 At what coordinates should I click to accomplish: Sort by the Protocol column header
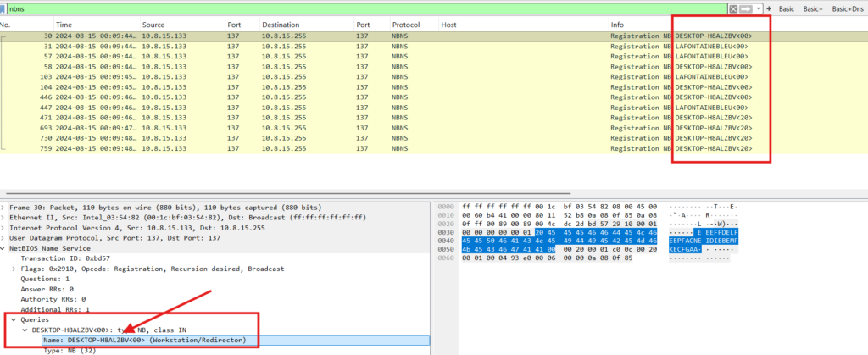406,25
